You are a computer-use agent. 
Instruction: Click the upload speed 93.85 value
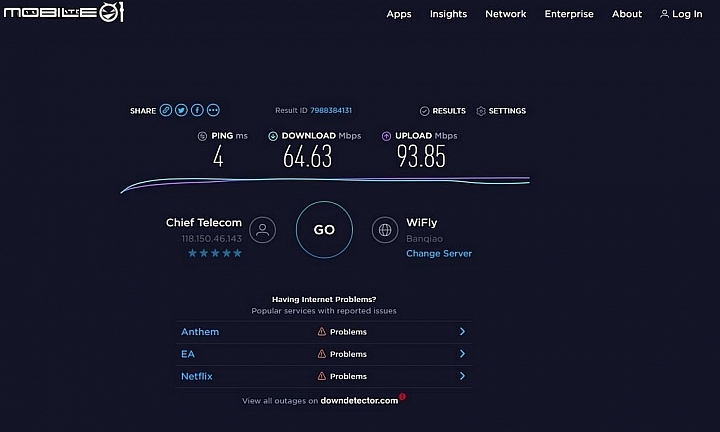[x=421, y=156]
